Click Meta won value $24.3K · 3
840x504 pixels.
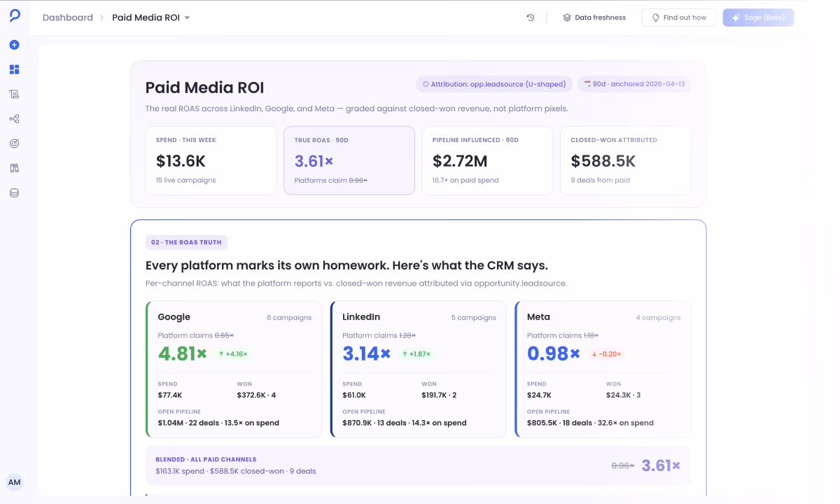click(x=624, y=395)
